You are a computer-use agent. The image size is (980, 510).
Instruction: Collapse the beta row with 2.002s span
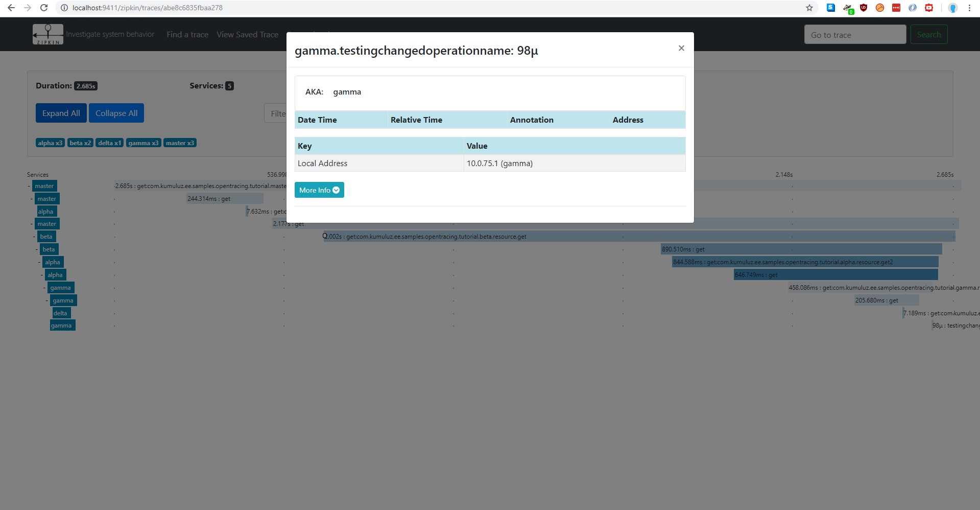click(34, 237)
